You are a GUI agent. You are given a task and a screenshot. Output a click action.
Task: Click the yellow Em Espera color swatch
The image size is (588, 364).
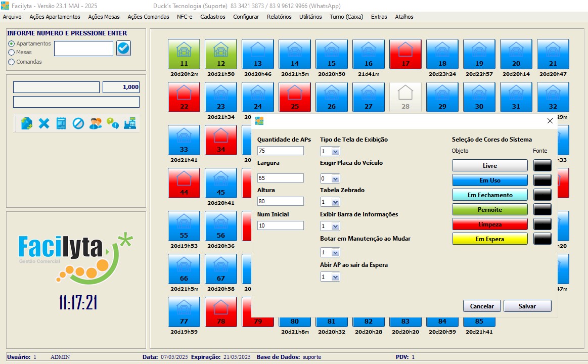489,239
